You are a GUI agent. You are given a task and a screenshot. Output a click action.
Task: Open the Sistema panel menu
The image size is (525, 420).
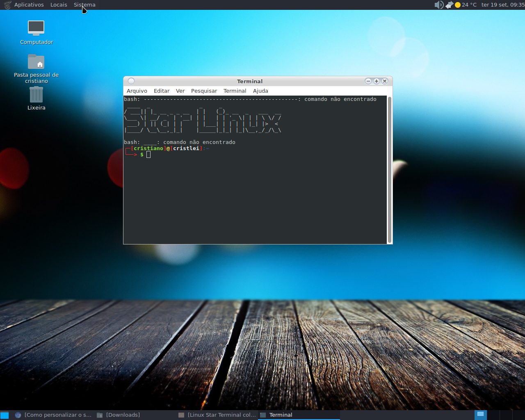84,5
